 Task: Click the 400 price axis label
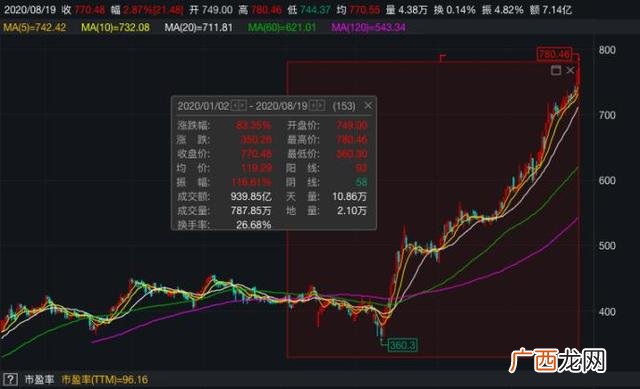click(607, 311)
